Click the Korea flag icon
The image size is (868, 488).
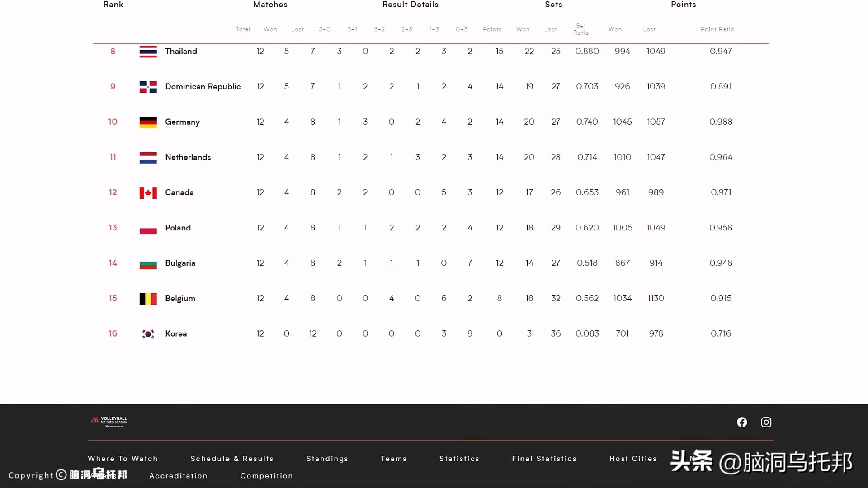(148, 334)
